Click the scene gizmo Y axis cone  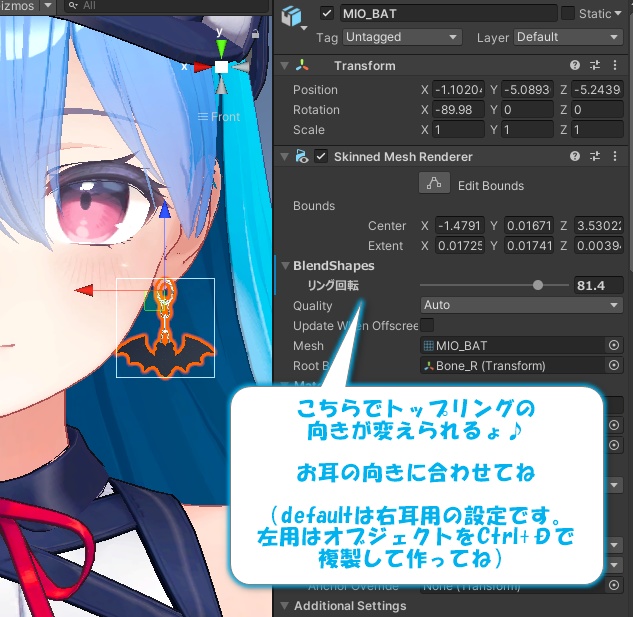221,48
